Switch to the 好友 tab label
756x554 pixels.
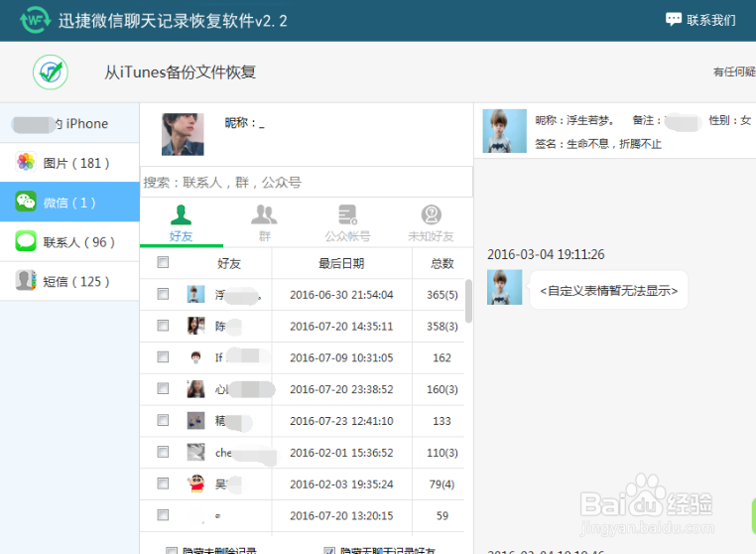181,236
